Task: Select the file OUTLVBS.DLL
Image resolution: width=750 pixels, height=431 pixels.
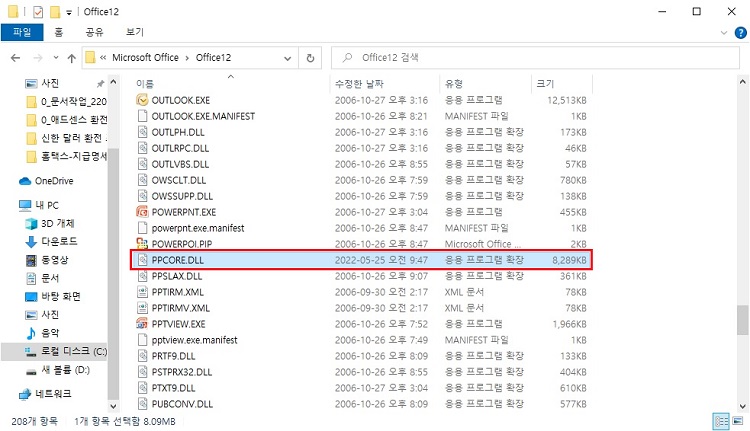Action: pyautogui.click(x=180, y=164)
